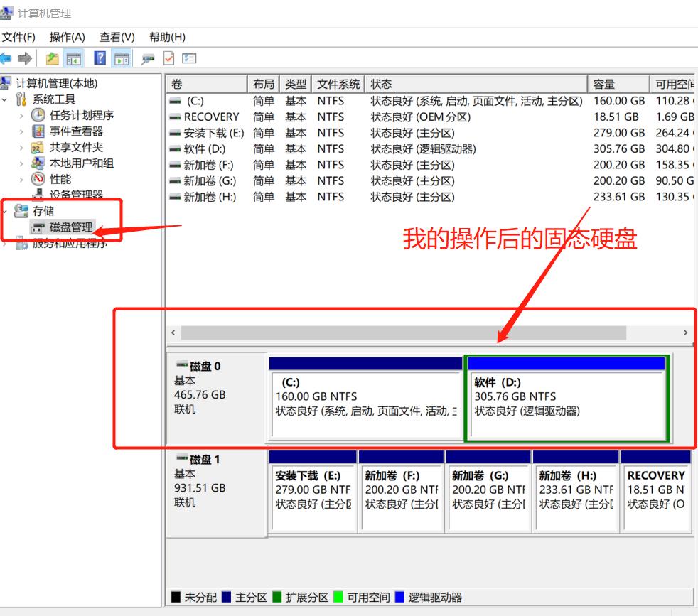Expand the 本地用户和组 tree node
This screenshot has height=616, width=698.
point(22,163)
